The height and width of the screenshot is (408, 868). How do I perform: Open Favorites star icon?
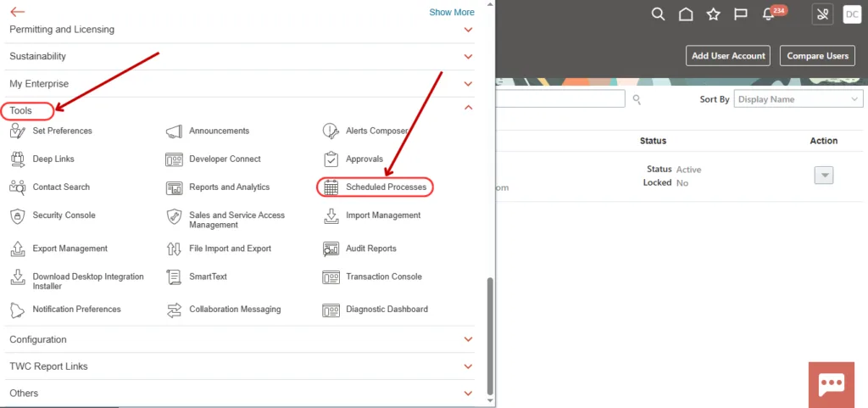point(714,14)
